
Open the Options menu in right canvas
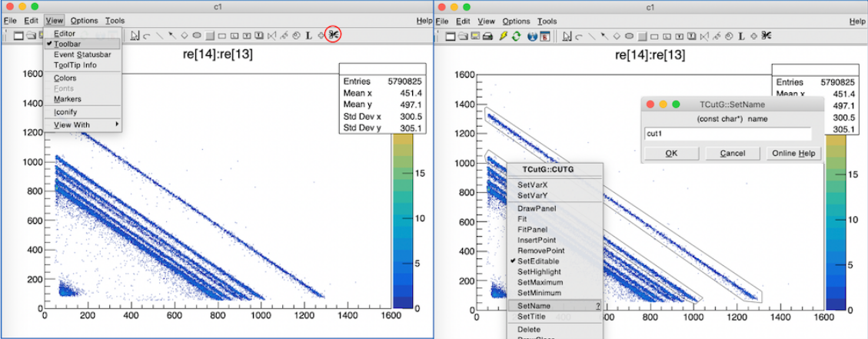517,21
